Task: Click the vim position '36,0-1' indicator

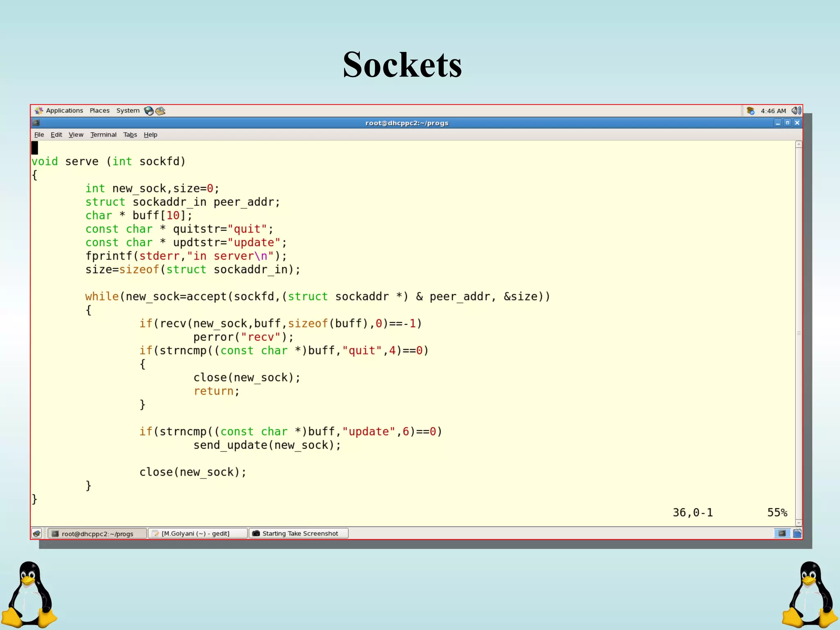Action: pyautogui.click(x=693, y=513)
